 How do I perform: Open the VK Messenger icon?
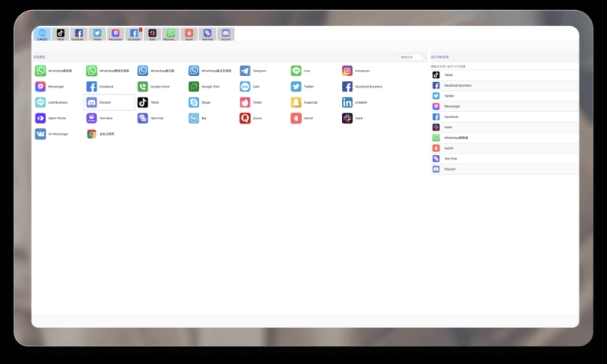click(40, 134)
